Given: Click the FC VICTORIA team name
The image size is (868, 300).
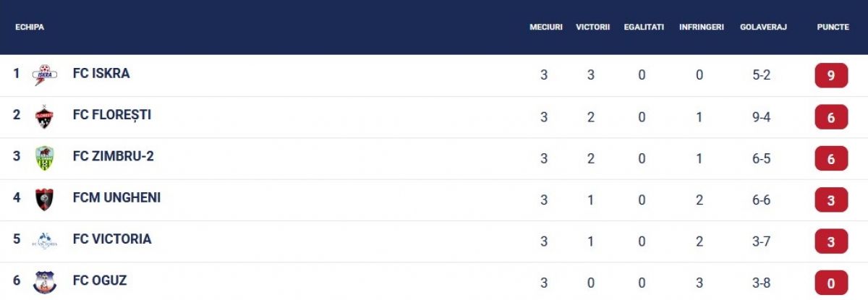Looking at the screenshot, I should (x=112, y=239).
